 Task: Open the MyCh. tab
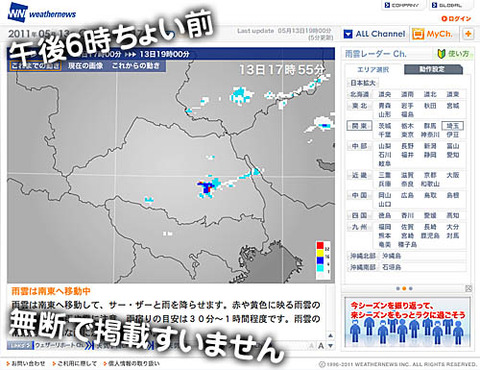click(433, 34)
